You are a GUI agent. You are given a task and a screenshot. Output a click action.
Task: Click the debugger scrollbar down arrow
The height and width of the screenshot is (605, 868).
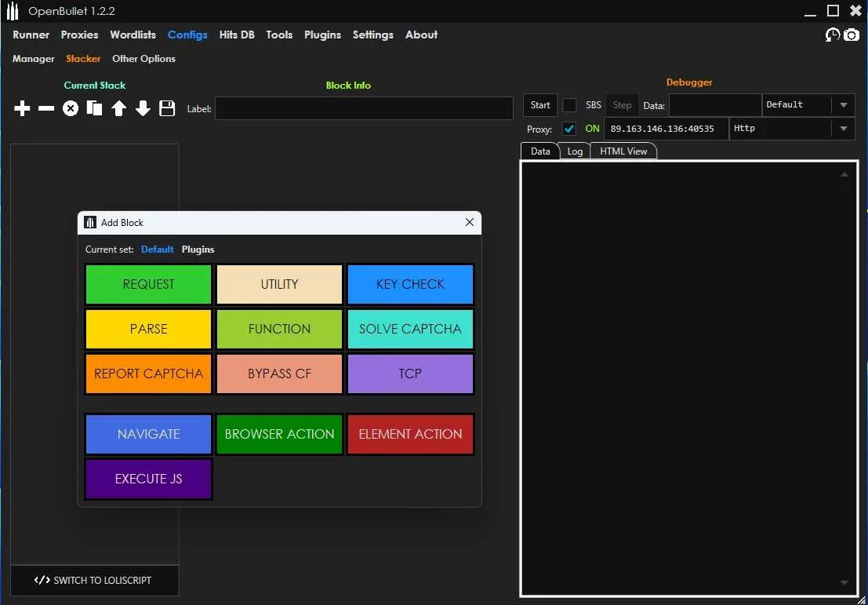pyautogui.click(x=844, y=583)
